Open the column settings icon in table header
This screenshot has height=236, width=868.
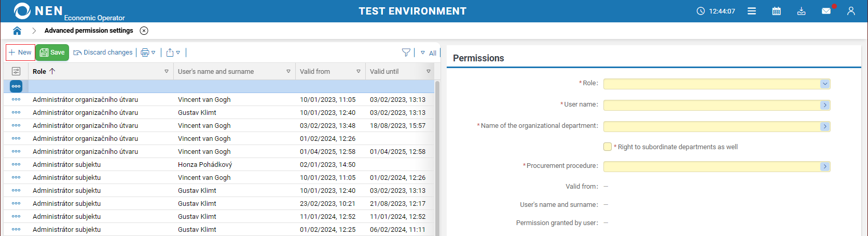[16, 71]
